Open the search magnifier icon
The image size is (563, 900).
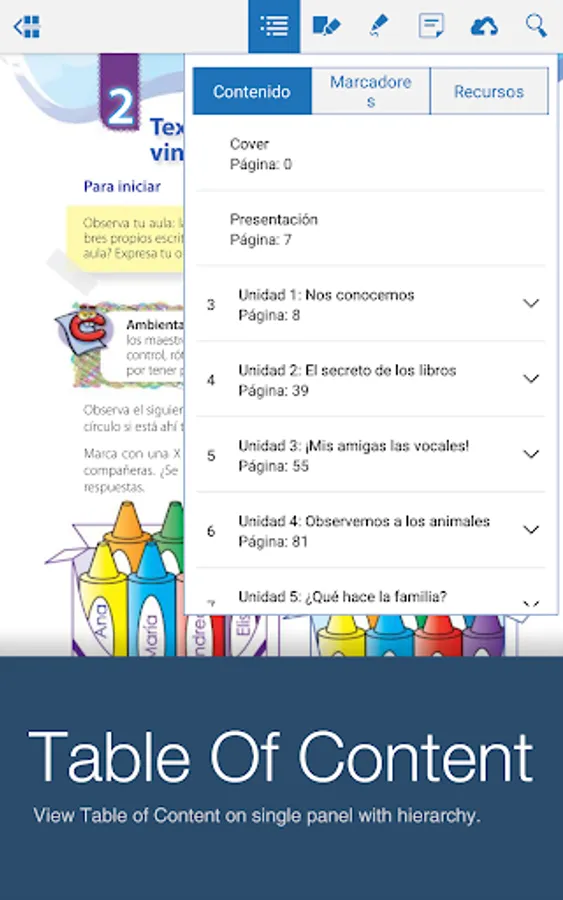[536, 26]
